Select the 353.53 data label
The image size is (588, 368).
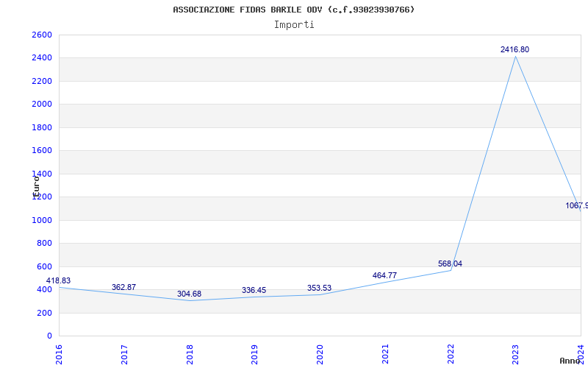pos(319,288)
